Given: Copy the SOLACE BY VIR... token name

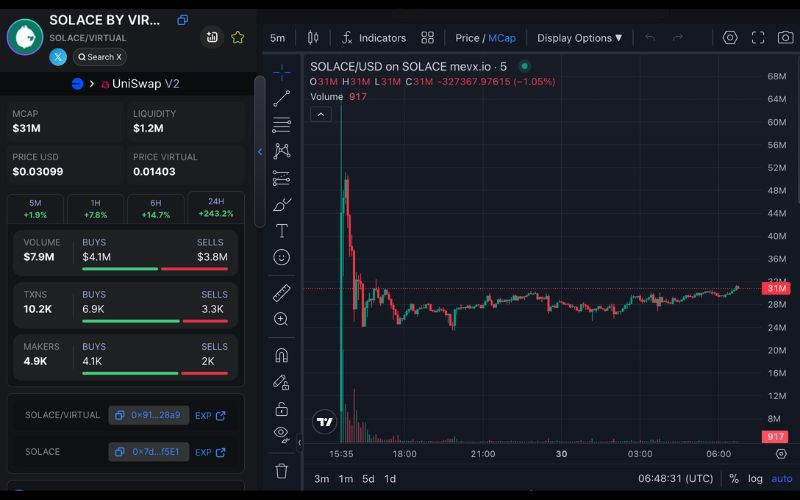Looking at the screenshot, I should pos(182,20).
